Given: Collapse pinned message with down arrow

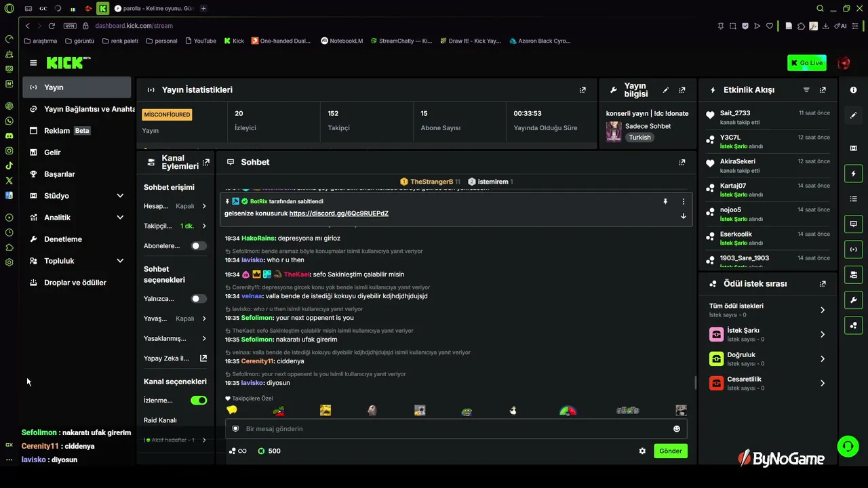Looking at the screenshot, I should 683,216.
